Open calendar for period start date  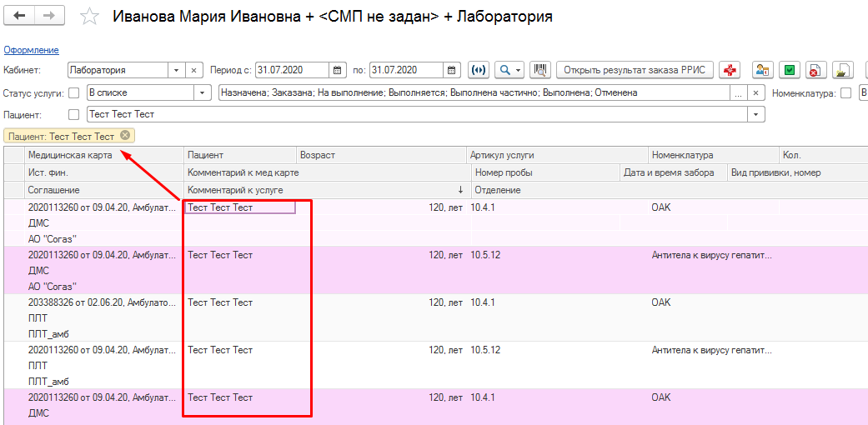[x=339, y=70]
